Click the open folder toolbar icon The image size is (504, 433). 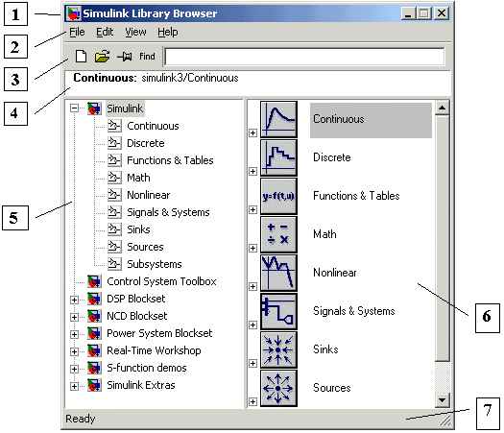click(x=102, y=57)
